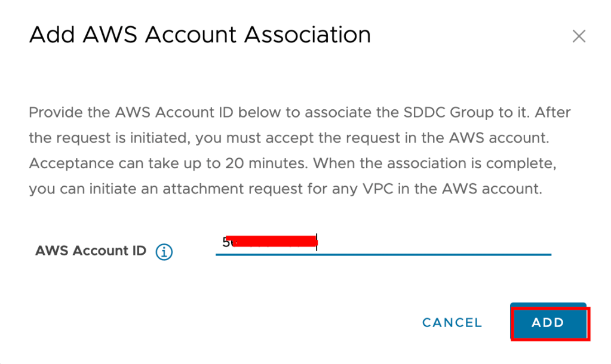Image resolution: width=611 pixels, height=364 pixels.
Task: Click the dialog title 'Add AWS Account Association'
Action: click(200, 34)
